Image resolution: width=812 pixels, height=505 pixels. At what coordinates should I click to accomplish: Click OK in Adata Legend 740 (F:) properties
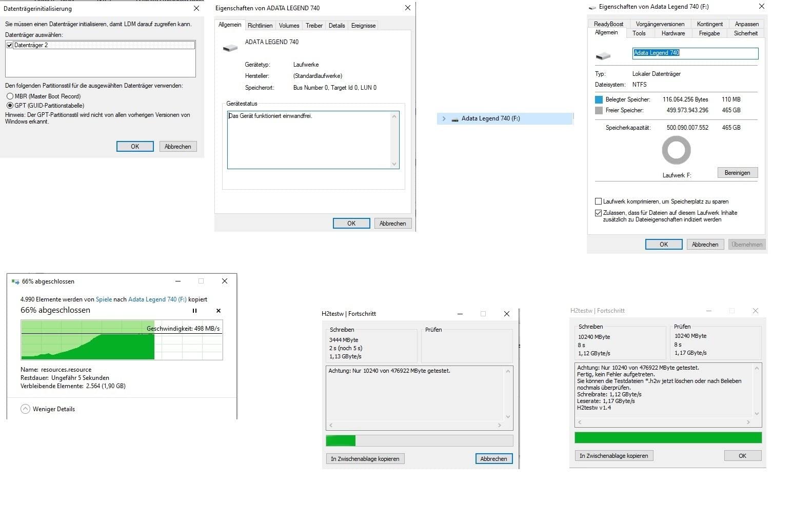pyautogui.click(x=664, y=245)
